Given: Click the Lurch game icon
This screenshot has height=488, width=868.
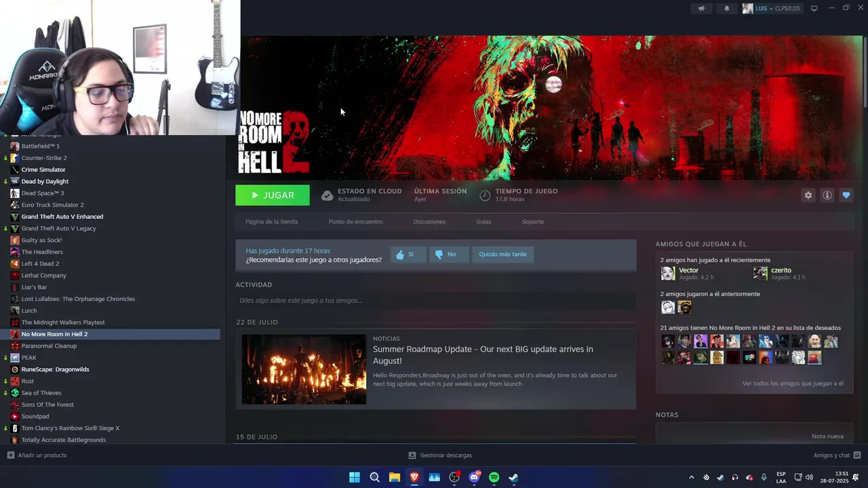Looking at the screenshot, I should point(15,310).
